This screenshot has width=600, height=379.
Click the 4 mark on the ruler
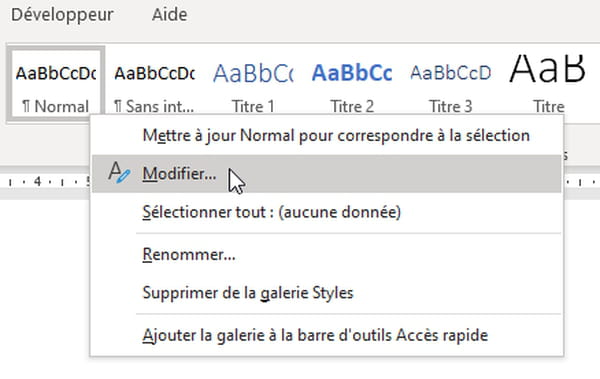37,181
